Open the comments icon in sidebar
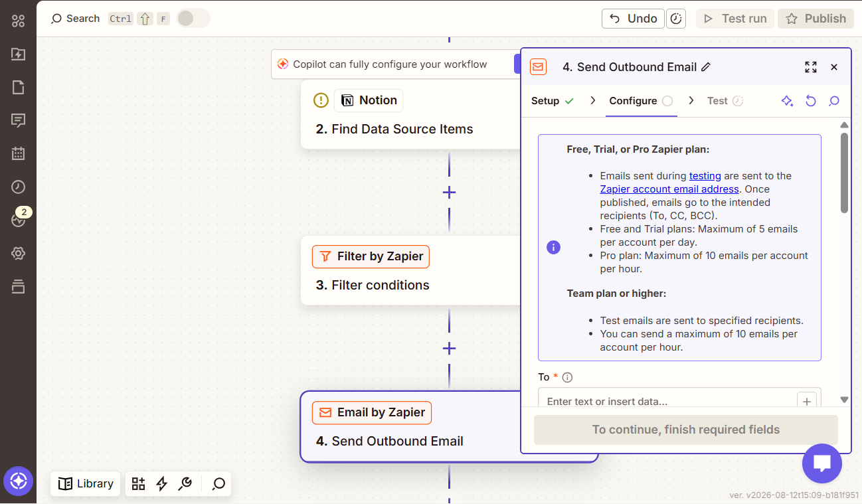This screenshot has height=504, width=862. [x=18, y=120]
